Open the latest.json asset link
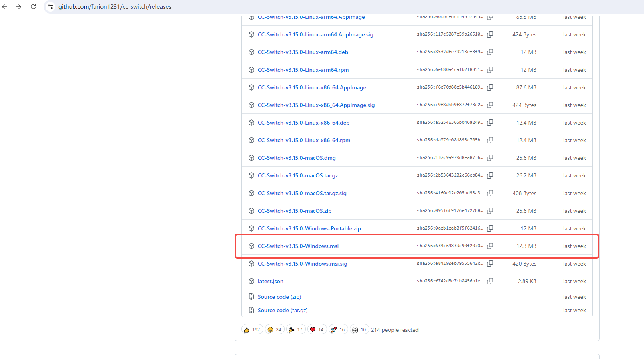The width and height of the screenshot is (644, 359). [x=271, y=281]
